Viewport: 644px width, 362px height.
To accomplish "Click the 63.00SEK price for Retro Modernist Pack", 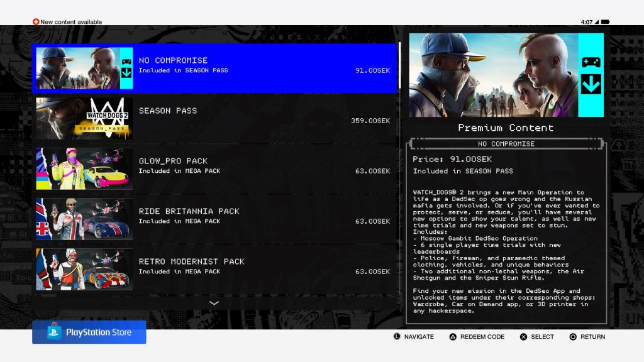I will coord(372,271).
